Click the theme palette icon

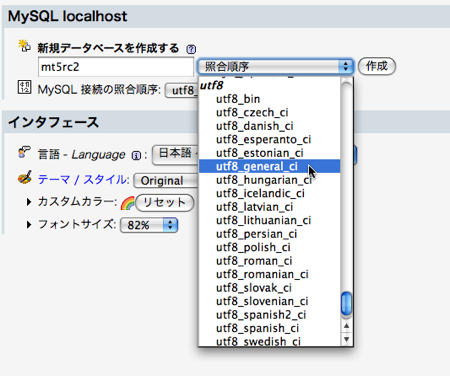point(25,177)
